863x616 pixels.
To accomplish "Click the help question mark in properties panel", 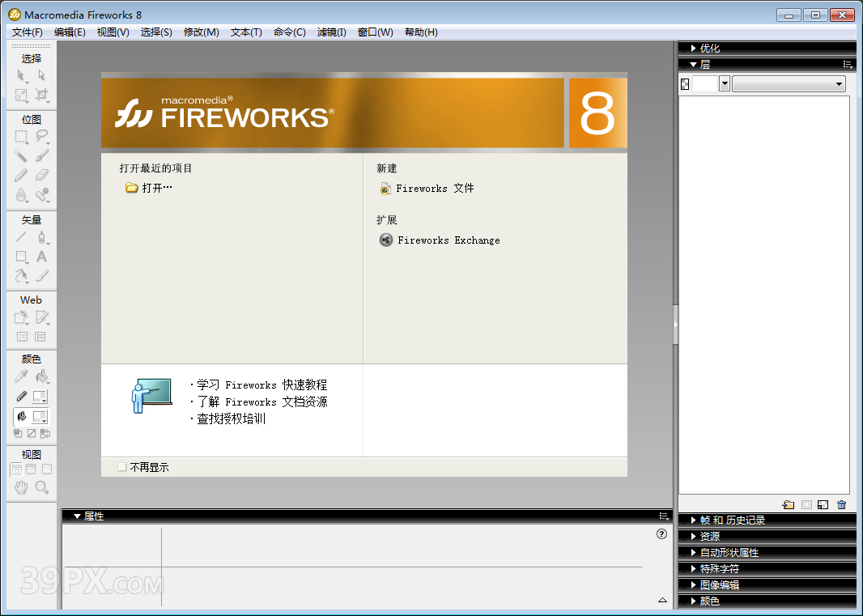I will pyautogui.click(x=661, y=534).
